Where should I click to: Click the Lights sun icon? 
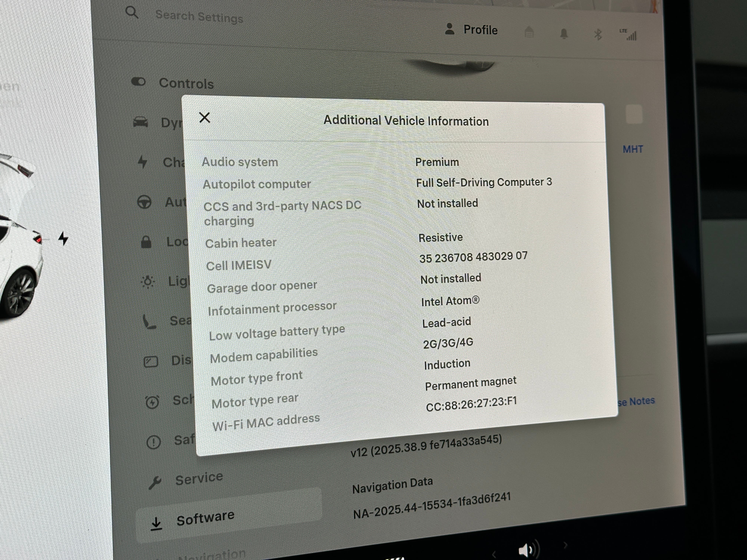[148, 281]
